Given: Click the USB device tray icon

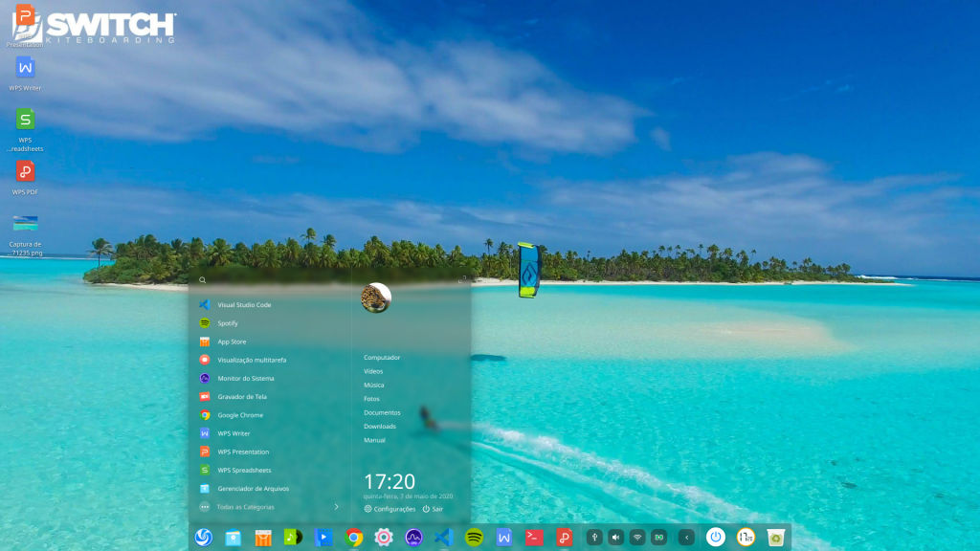Looking at the screenshot, I should point(594,538).
